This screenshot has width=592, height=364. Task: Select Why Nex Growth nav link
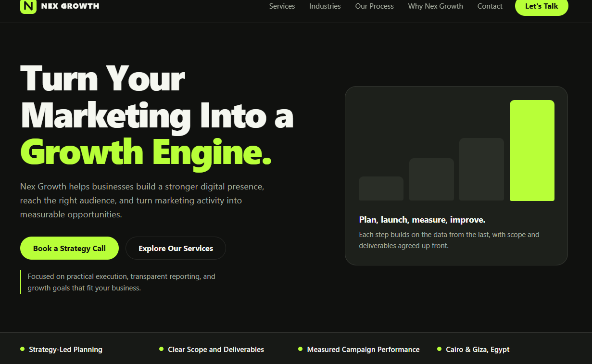click(436, 6)
